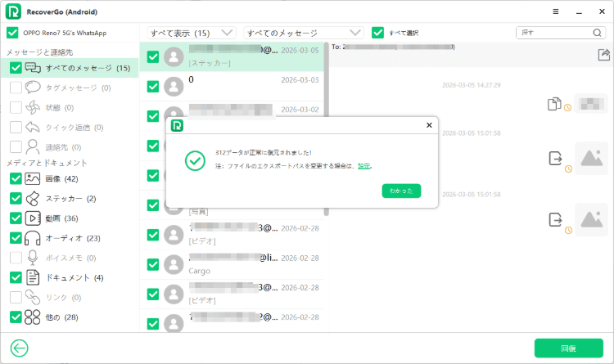
Task: Uncheck the オーディオ (23) checkbox
Action: pyautogui.click(x=16, y=238)
